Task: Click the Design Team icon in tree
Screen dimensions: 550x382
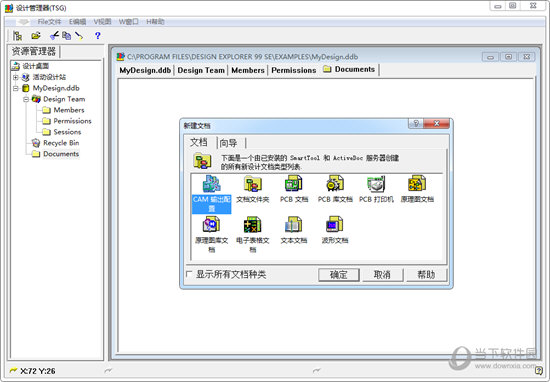Action: click(36, 99)
